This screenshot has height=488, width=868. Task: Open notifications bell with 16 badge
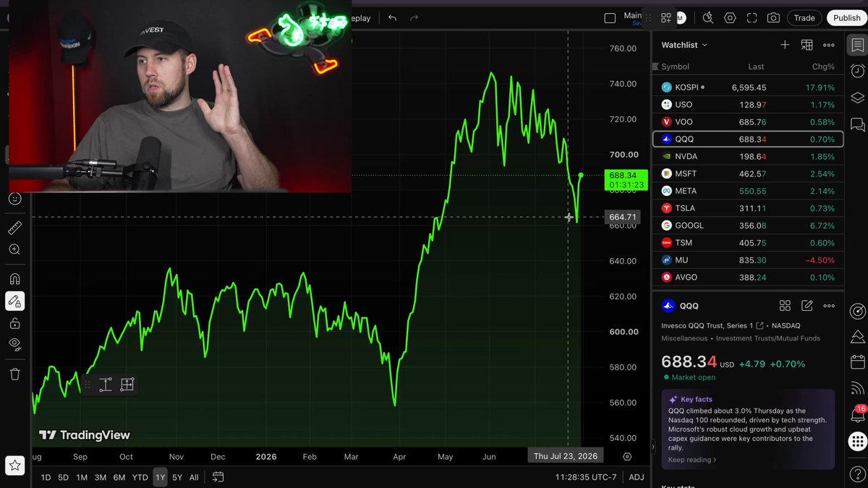tap(857, 414)
